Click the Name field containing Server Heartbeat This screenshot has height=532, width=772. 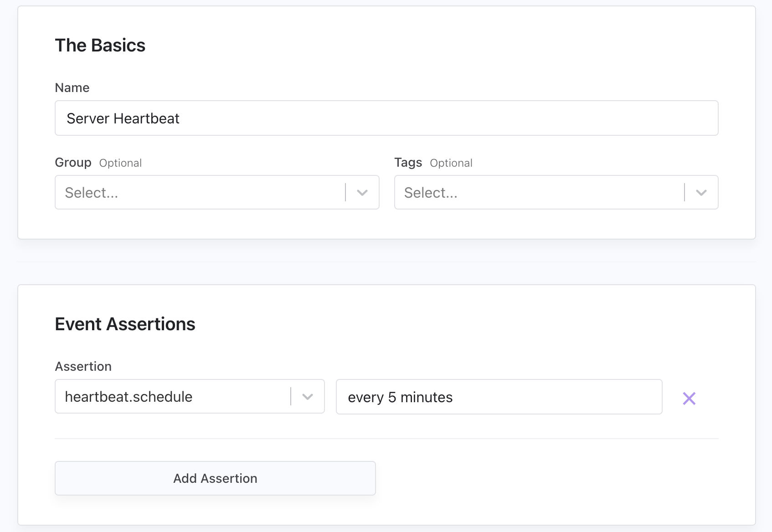pyautogui.click(x=386, y=118)
